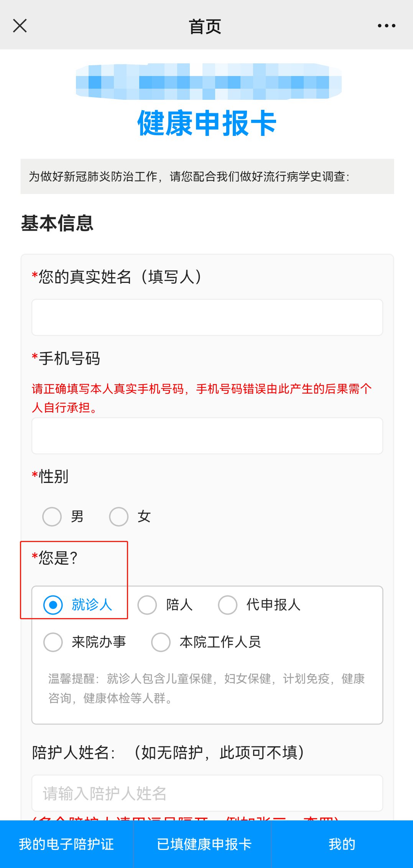Open the 我的电子陪护证 tab

click(66, 844)
